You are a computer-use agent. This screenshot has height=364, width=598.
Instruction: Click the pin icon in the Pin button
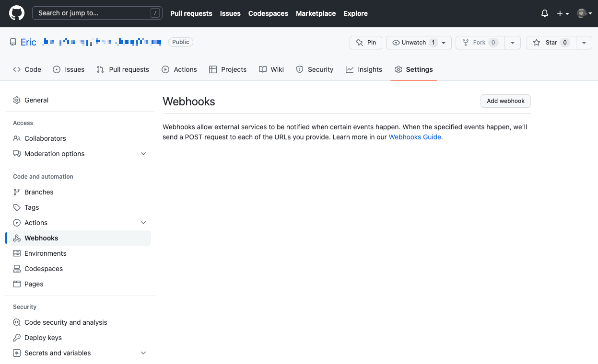pyautogui.click(x=360, y=43)
